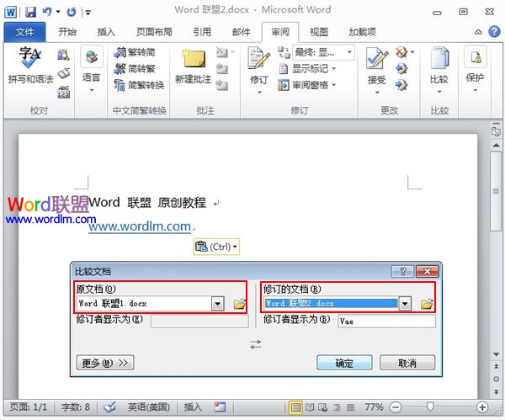Viewport: 505px width, 420px height.
Task: Click the proofing check icon in status bar
Action: (x=109, y=407)
